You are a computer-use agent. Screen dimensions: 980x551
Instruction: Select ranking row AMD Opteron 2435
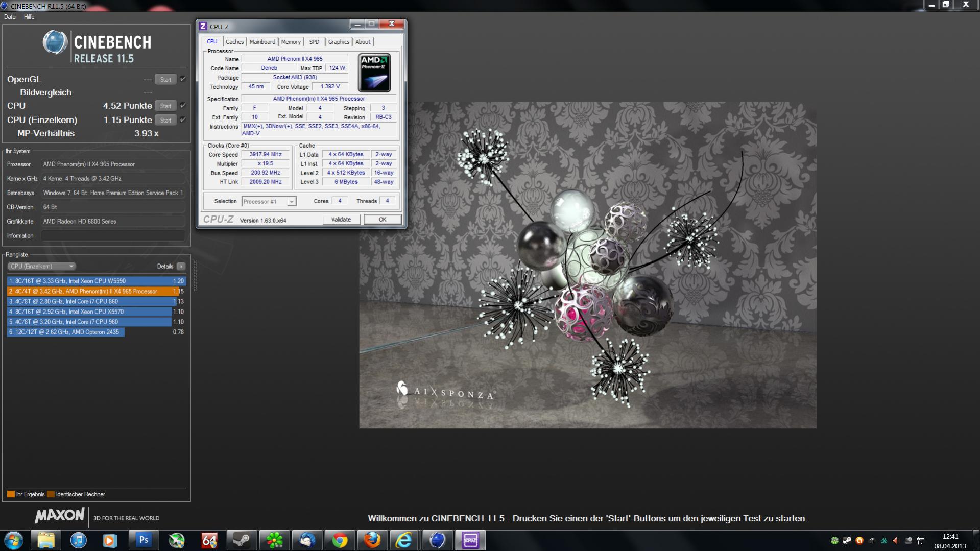(96, 332)
